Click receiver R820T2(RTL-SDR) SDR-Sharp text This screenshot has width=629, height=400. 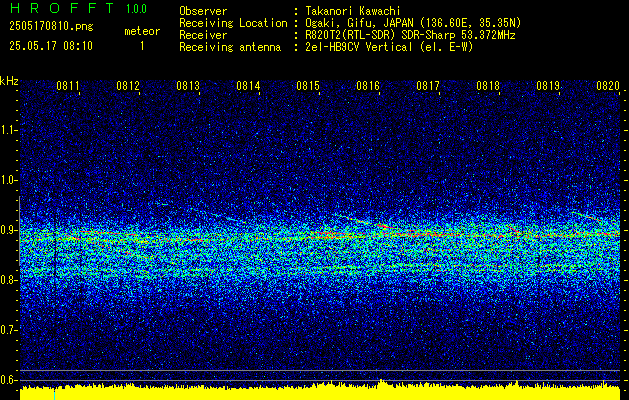point(409,35)
